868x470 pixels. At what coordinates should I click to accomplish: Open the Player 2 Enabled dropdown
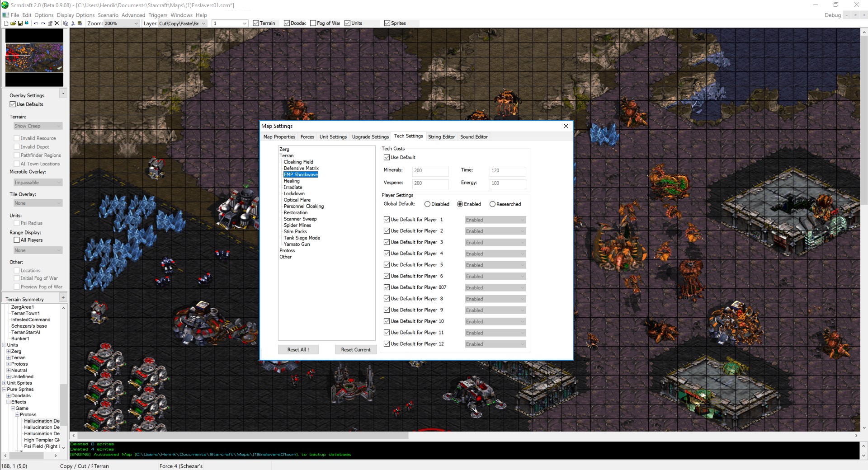pyautogui.click(x=495, y=231)
